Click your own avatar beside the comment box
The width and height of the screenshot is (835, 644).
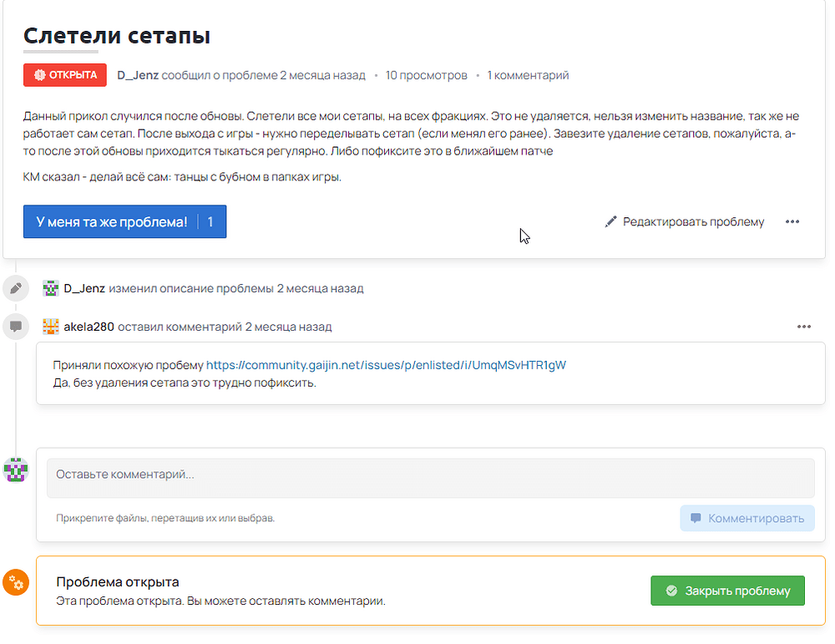pyautogui.click(x=17, y=470)
